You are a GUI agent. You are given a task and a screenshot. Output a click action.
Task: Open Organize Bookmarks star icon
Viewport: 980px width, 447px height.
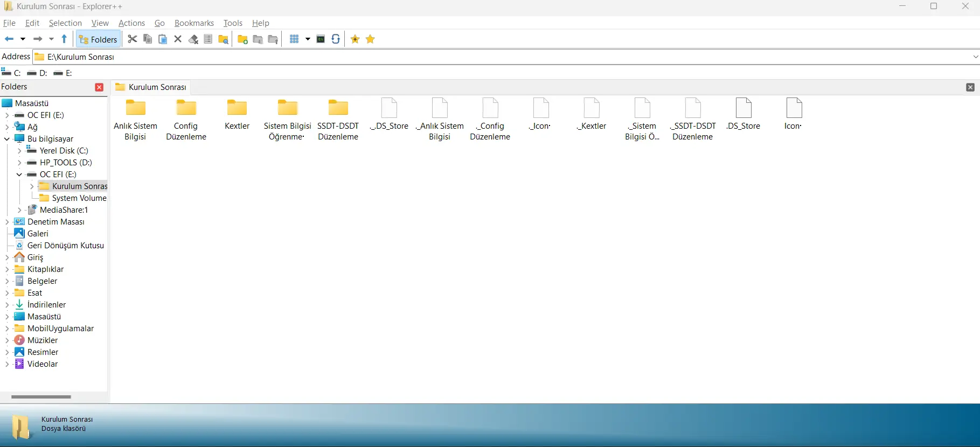point(370,39)
